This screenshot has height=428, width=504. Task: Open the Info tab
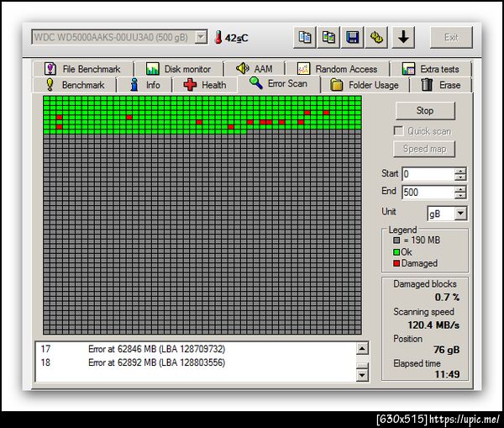pos(144,85)
